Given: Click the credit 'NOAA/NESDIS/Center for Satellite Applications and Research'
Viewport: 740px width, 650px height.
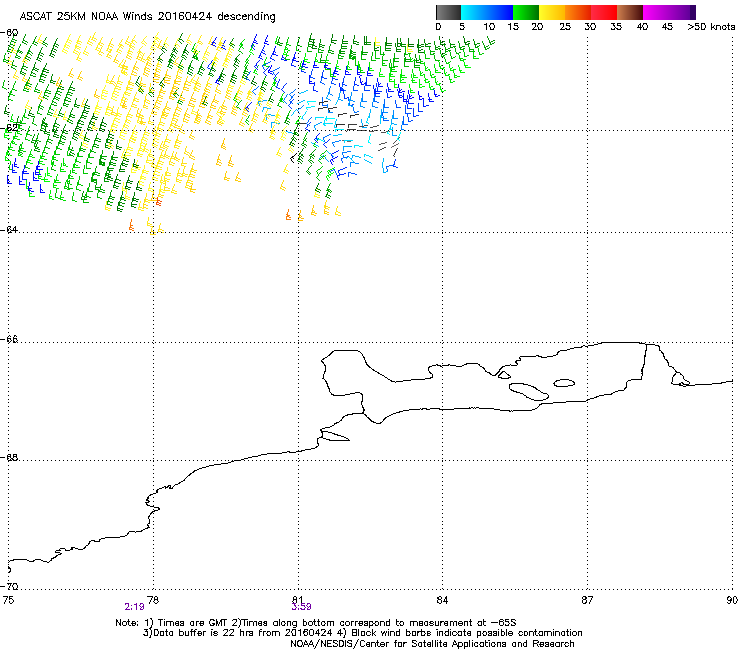Looking at the screenshot, I should click(x=432, y=644).
